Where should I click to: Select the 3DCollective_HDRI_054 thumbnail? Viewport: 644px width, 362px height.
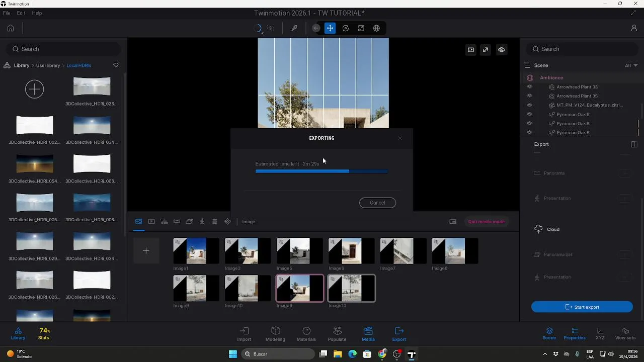click(x=35, y=164)
